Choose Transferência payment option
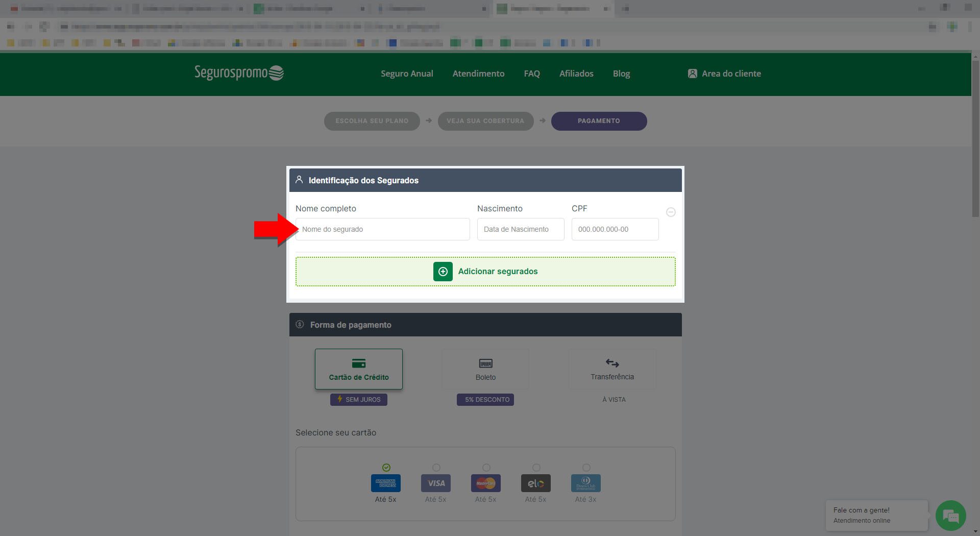This screenshot has width=980, height=536. (x=612, y=369)
